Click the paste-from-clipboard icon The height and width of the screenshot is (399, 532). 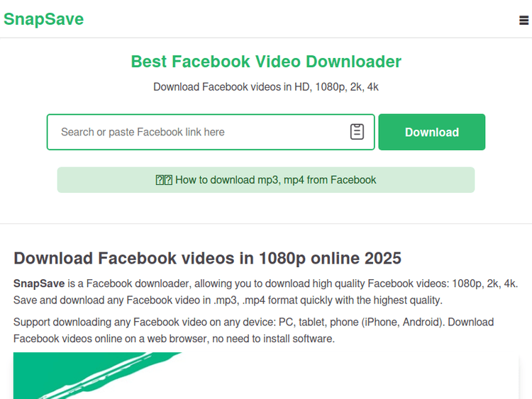[x=357, y=132]
